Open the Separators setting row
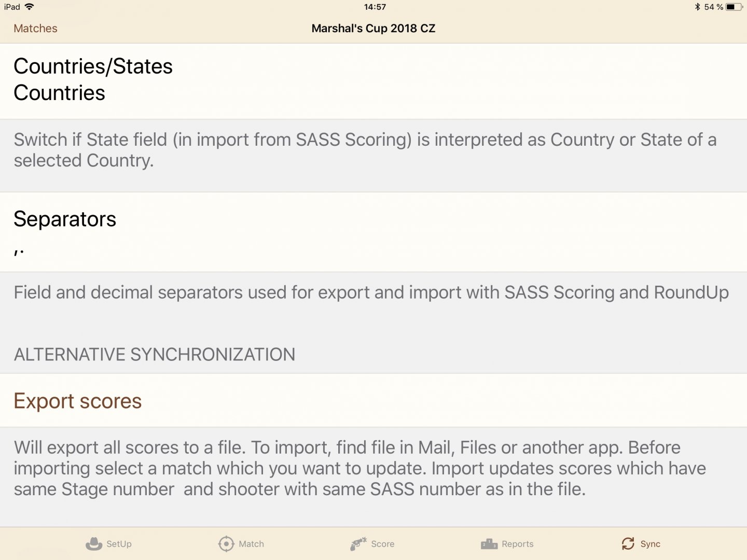The height and width of the screenshot is (560, 747). pyautogui.click(x=374, y=232)
